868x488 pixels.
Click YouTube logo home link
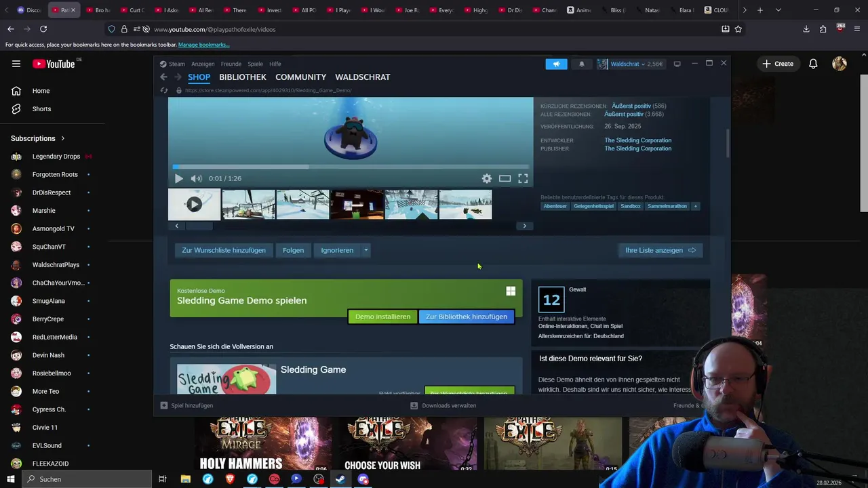[54, 64]
